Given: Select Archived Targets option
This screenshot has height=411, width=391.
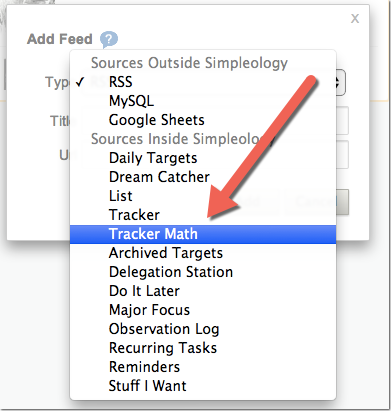Looking at the screenshot, I should [203, 253].
